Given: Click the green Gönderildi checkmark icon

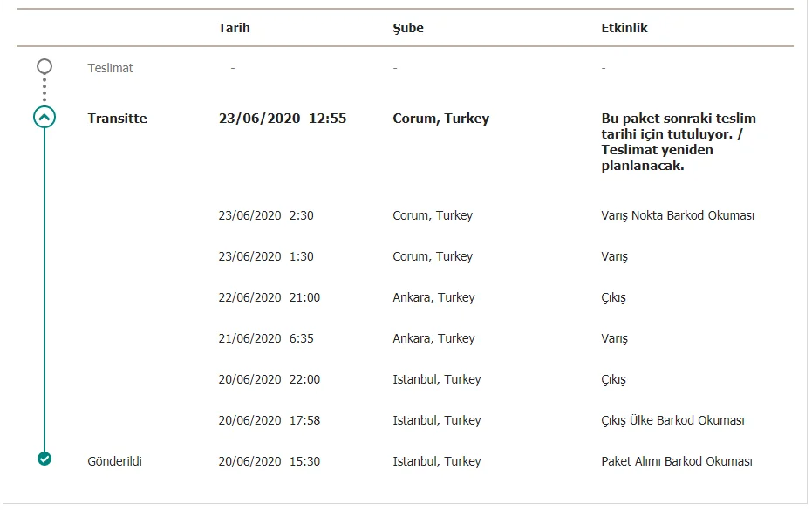Looking at the screenshot, I should (44, 459).
